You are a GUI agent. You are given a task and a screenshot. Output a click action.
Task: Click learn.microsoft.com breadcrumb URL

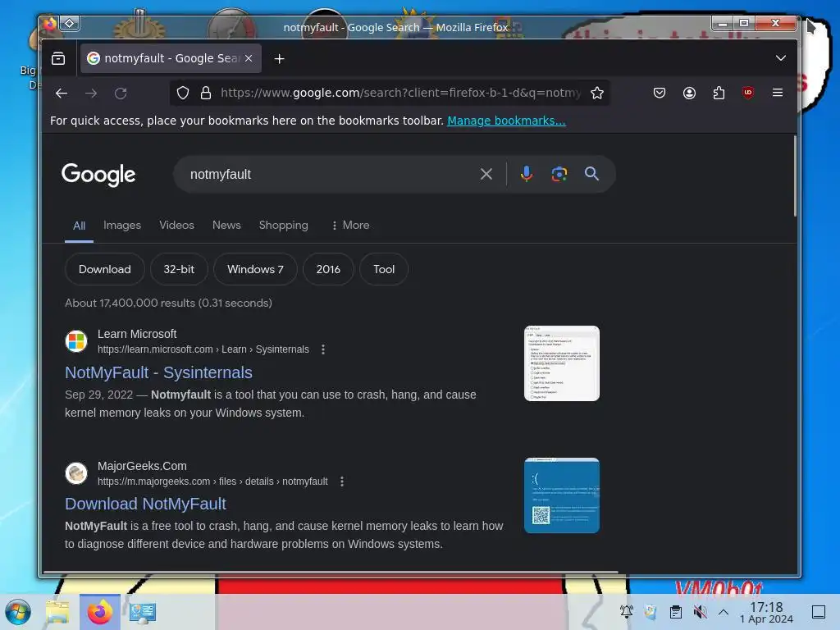tap(203, 349)
